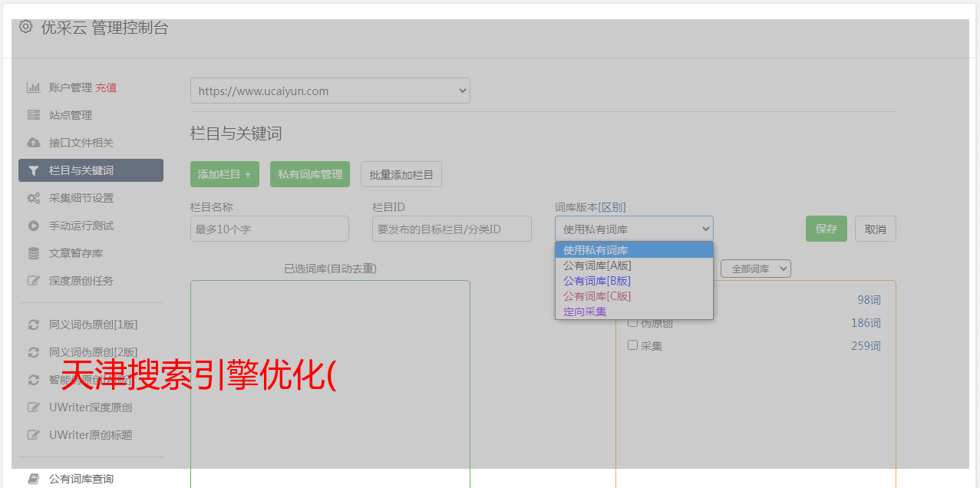
Task: Click the bar chart icon for 账户管理
Action: pyautogui.click(x=33, y=87)
